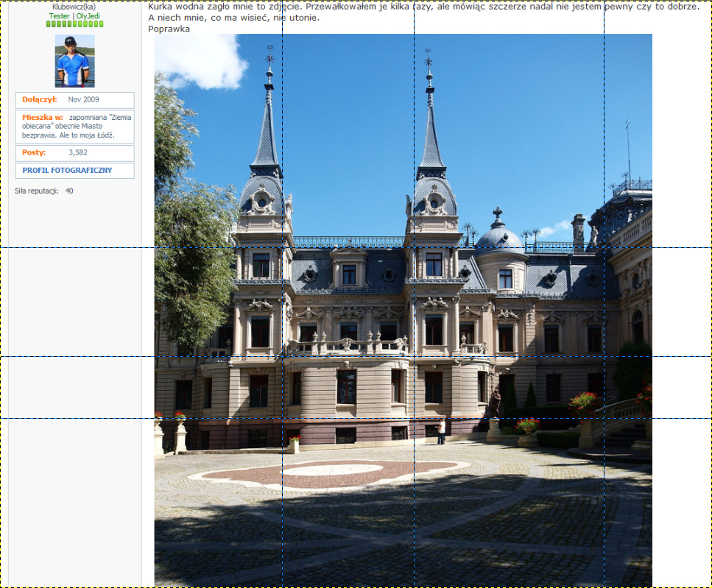Click the user's avatar photo

pos(74,61)
